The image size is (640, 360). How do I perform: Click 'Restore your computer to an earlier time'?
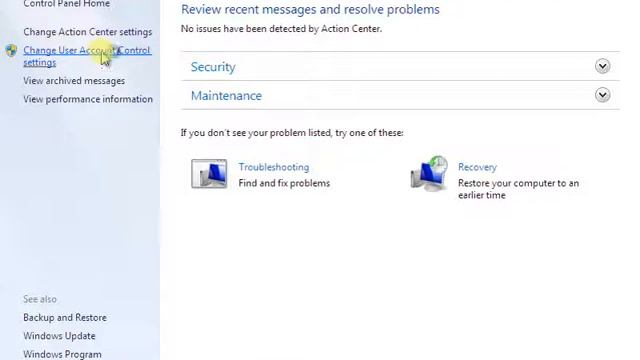pos(518,189)
